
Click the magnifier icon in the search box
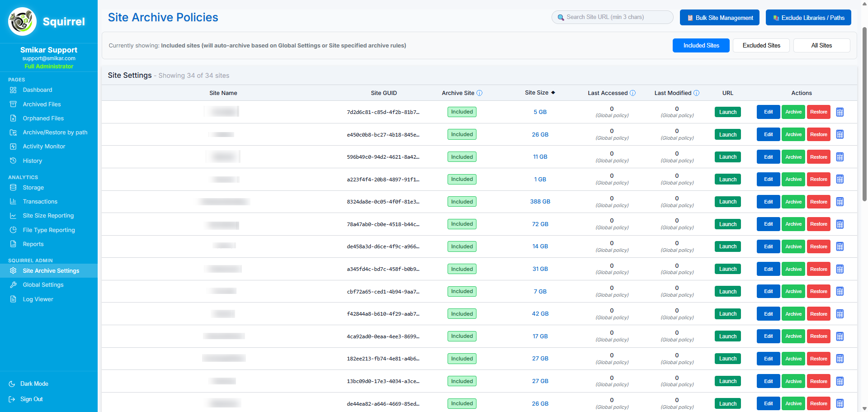(561, 18)
